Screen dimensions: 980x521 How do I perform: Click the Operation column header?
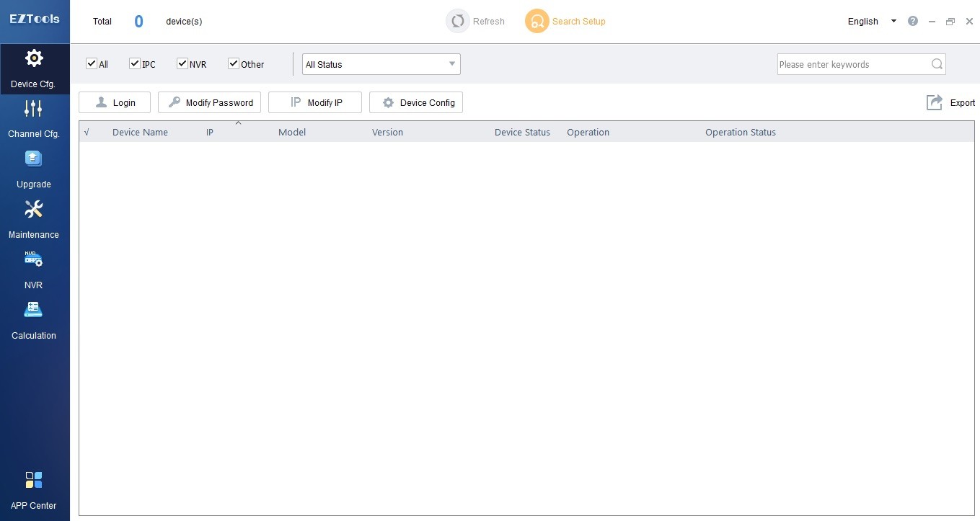[588, 133]
